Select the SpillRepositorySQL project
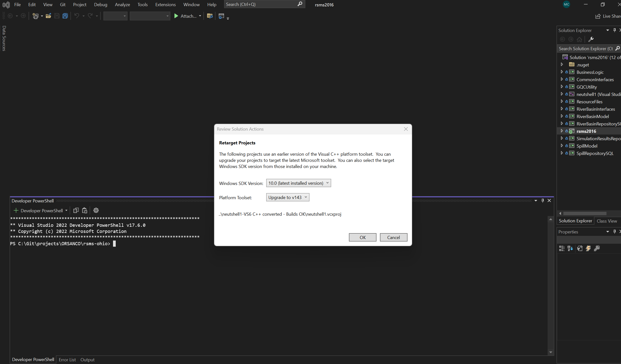 click(595, 153)
